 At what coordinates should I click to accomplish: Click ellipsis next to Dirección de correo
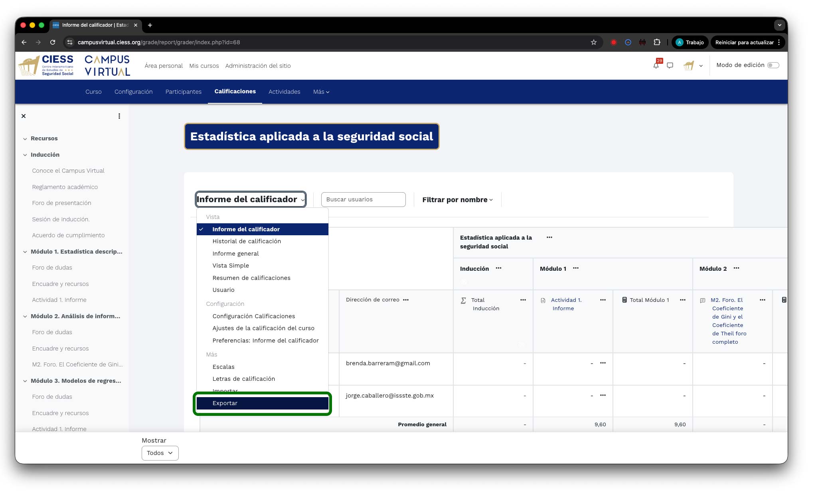tap(406, 300)
